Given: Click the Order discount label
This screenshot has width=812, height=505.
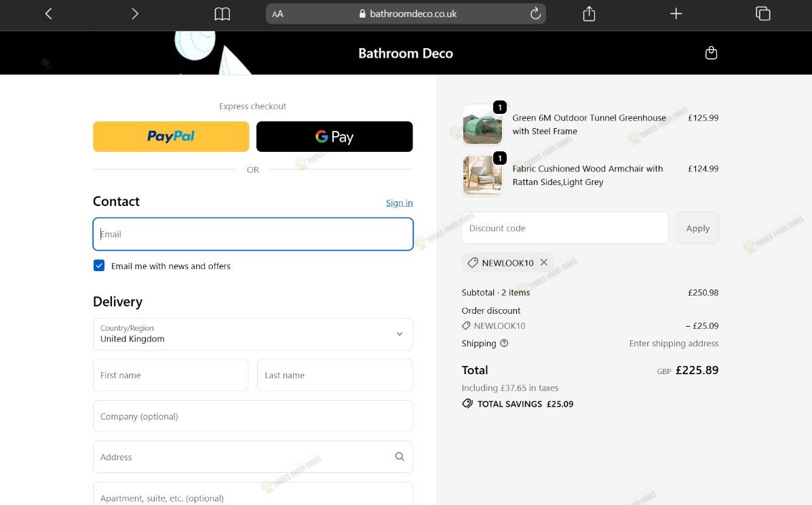Looking at the screenshot, I should (x=491, y=311).
